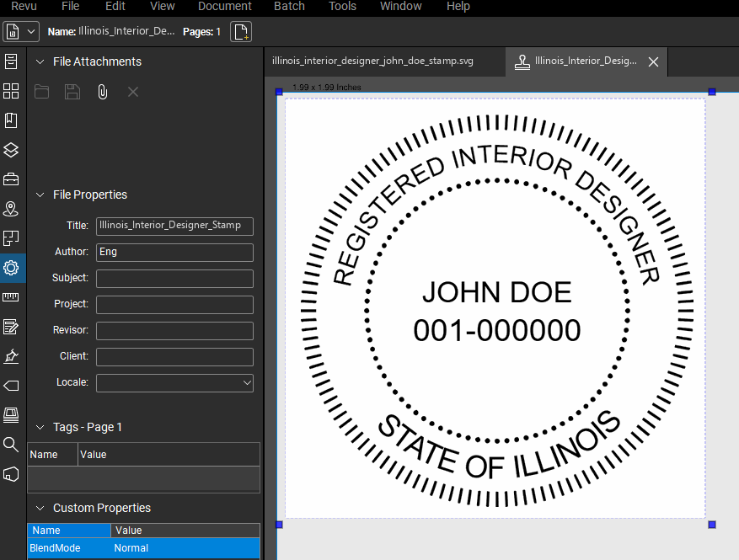Open the File Access panel icon at top
This screenshot has height=560, width=739.
point(11,61)
